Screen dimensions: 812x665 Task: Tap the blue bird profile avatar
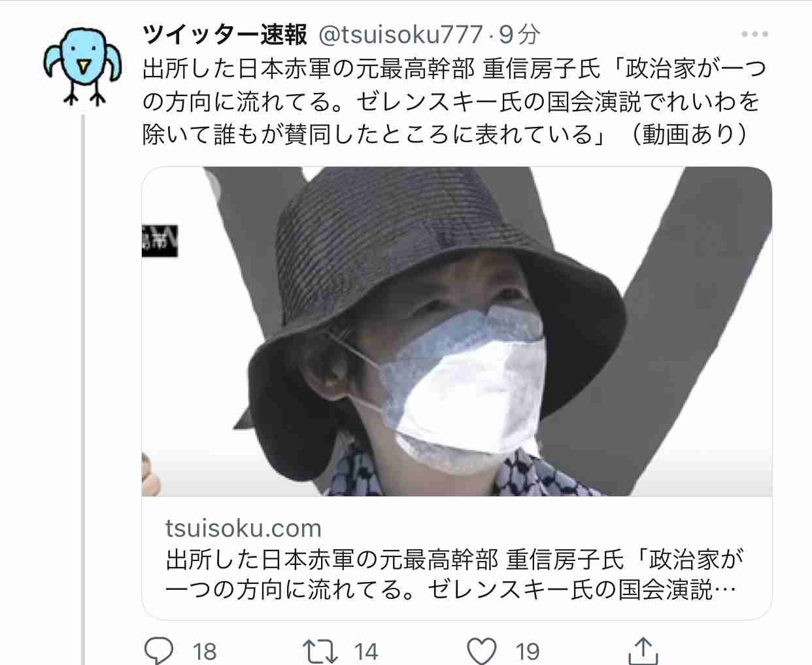click(83, 65)
